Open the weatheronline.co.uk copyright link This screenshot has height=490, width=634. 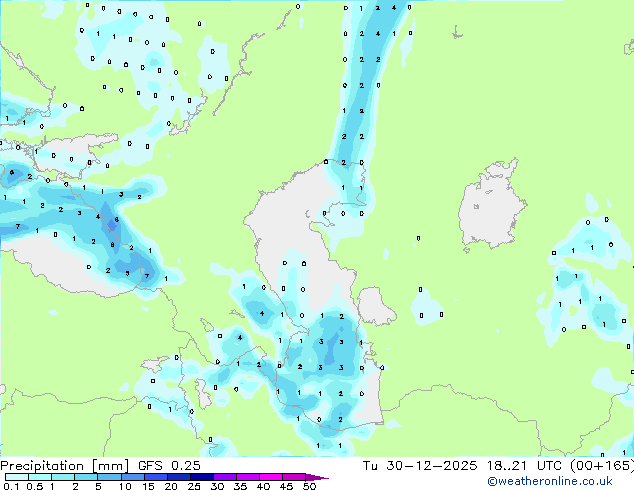(x=549, y=481)
